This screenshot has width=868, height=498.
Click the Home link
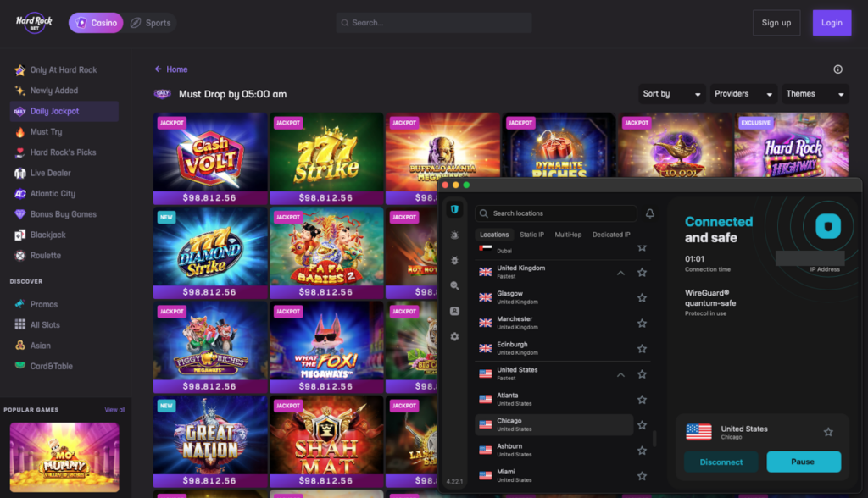point(176,69)
